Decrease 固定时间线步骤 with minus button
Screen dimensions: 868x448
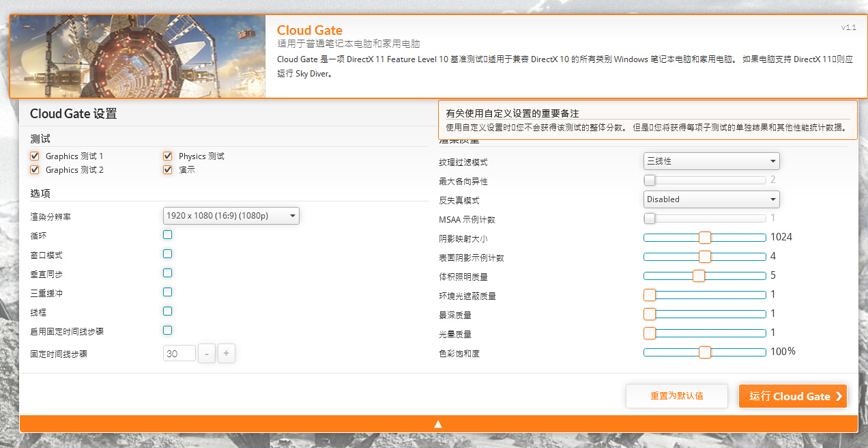click(207, 354)
